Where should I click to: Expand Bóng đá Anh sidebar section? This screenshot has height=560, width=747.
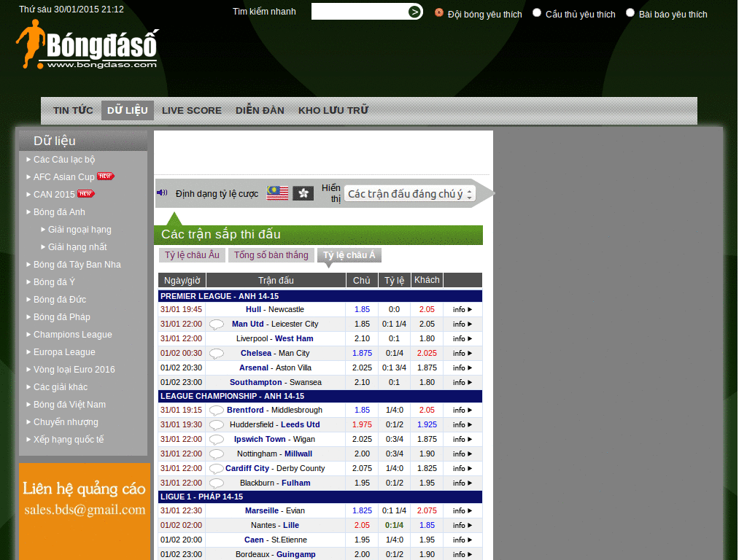(59, 212)
